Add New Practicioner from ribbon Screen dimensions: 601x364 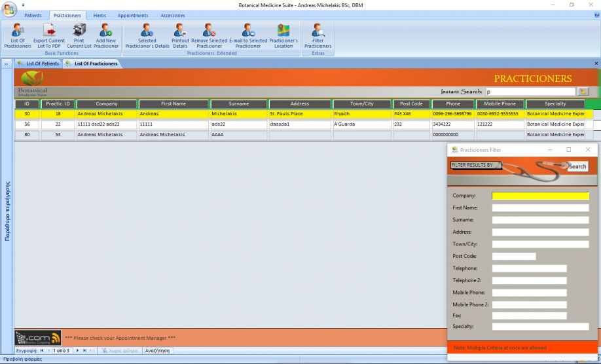pyautogui.click(x=106, y=35)
